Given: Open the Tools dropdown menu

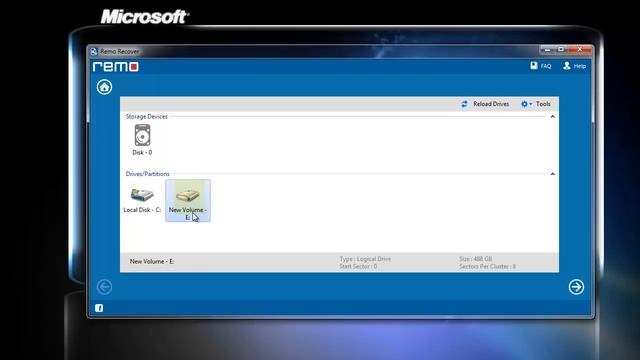Looking at the screenshot, I should [536, 104].
